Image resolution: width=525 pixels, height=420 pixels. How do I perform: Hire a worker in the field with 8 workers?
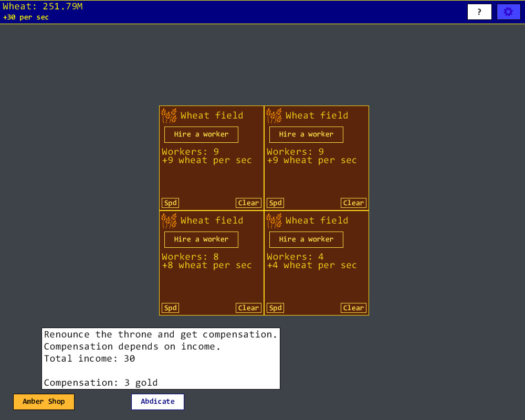point(201,239)
